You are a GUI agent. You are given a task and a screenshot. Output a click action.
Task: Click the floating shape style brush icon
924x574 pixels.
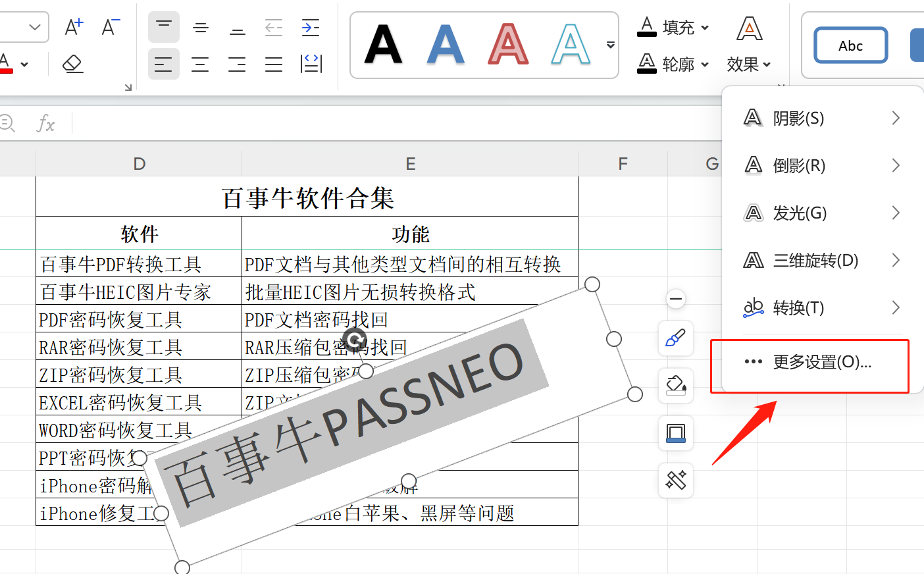click(676, 338)
